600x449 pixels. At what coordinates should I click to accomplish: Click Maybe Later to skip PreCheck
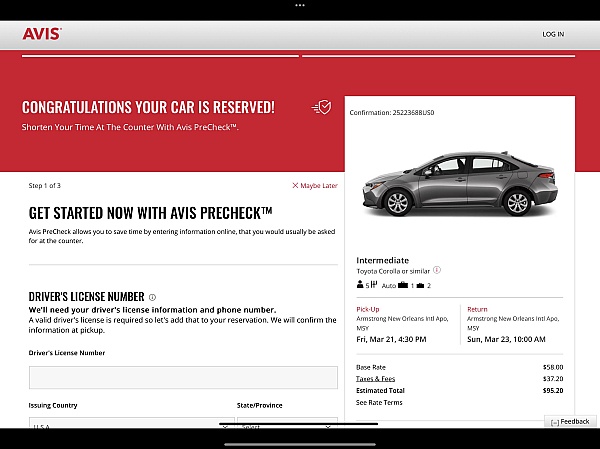point(319,186)
